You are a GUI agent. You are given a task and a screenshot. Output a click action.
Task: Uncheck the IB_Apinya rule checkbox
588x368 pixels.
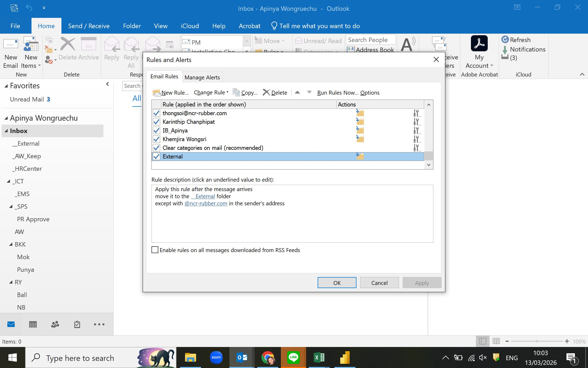[156, 130]
